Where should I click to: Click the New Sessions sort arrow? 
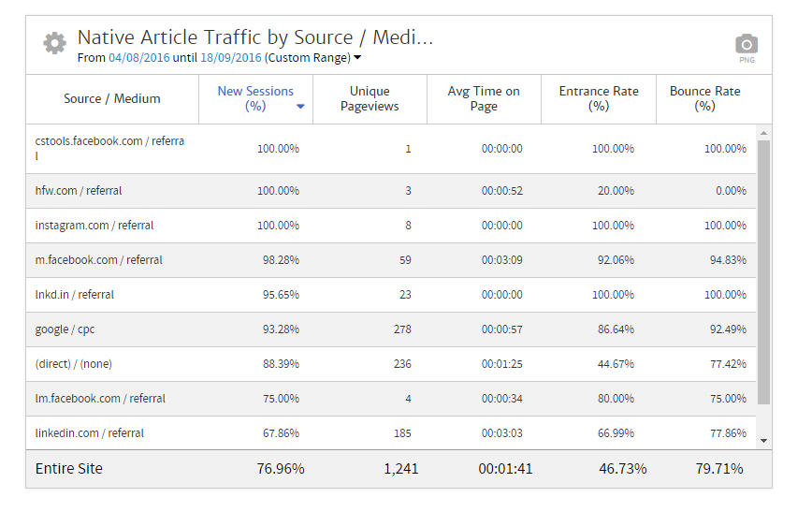pos(300,107)
